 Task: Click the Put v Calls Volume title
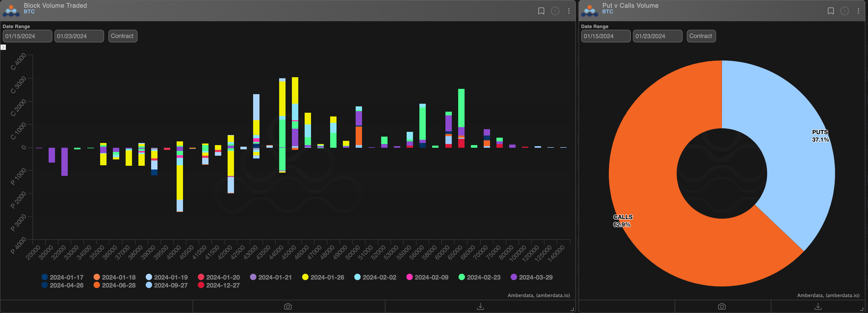point(630,5)
